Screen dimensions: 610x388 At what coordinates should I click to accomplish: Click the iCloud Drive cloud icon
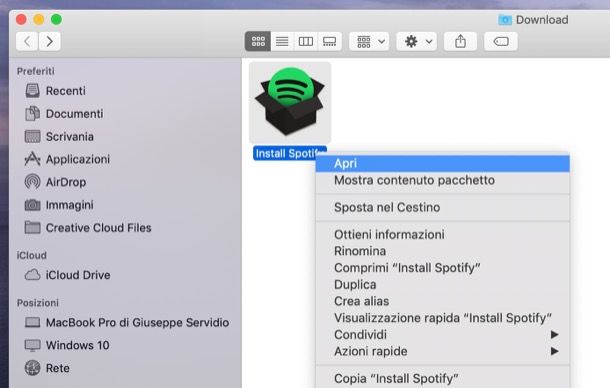(x=32, y=275)
